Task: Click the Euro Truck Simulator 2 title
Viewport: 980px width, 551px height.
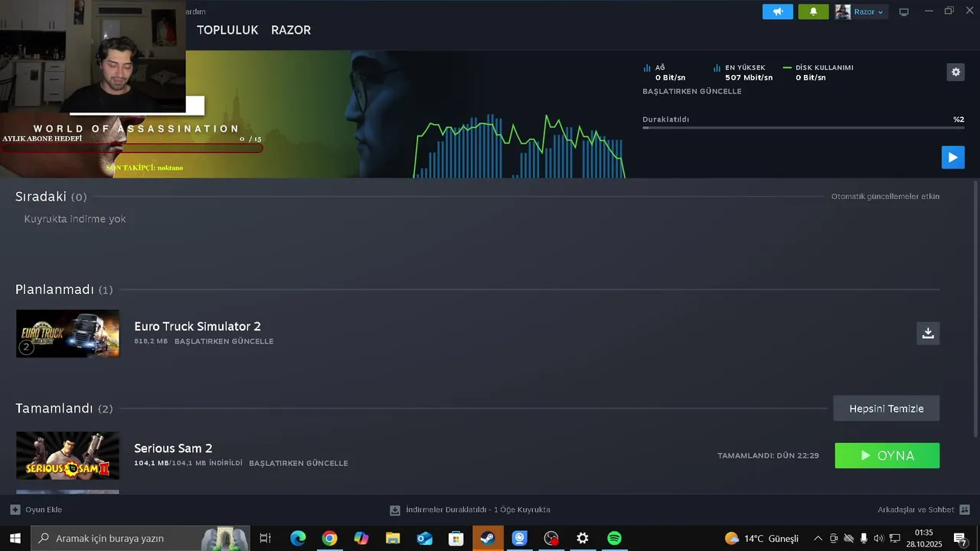Action: tap(198, 327)
